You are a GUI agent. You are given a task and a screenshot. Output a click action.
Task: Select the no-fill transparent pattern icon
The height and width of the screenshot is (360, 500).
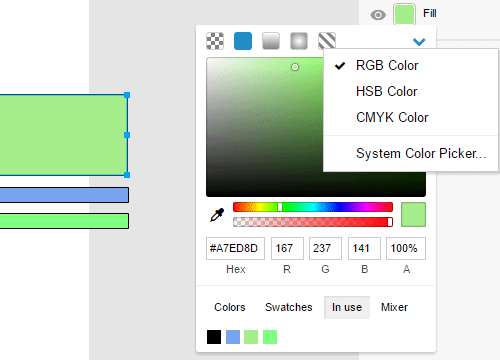[x=215, y=41]
